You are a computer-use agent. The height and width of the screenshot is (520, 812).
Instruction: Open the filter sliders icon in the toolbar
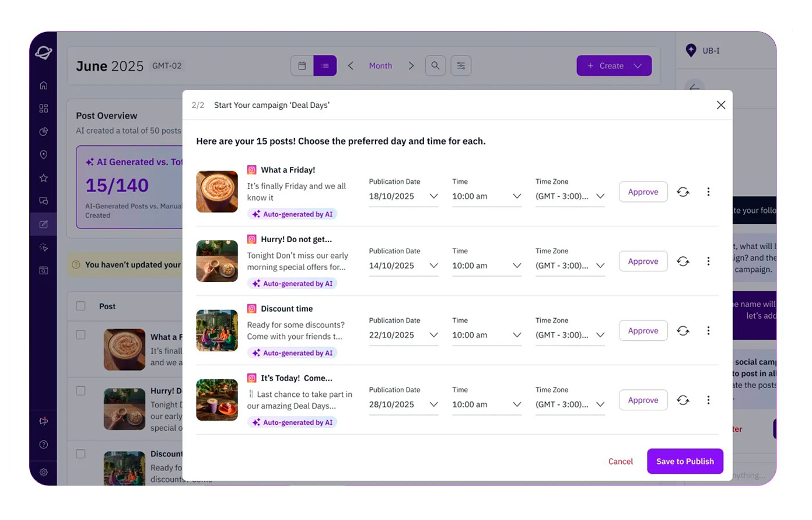(461, 66)
